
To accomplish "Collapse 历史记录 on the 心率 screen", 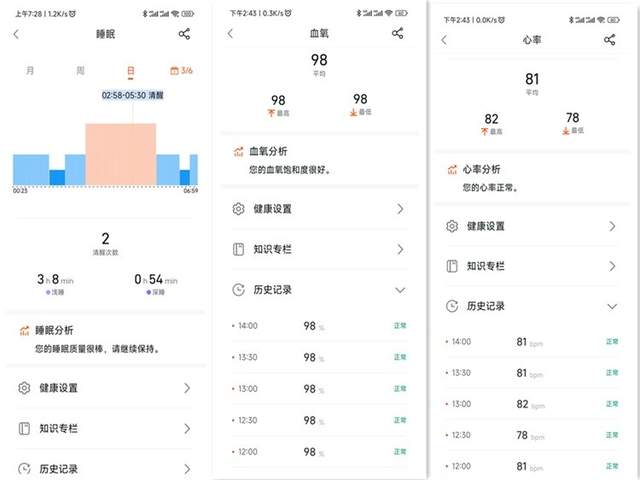I will pyautogui.click(x=612, y=306).
